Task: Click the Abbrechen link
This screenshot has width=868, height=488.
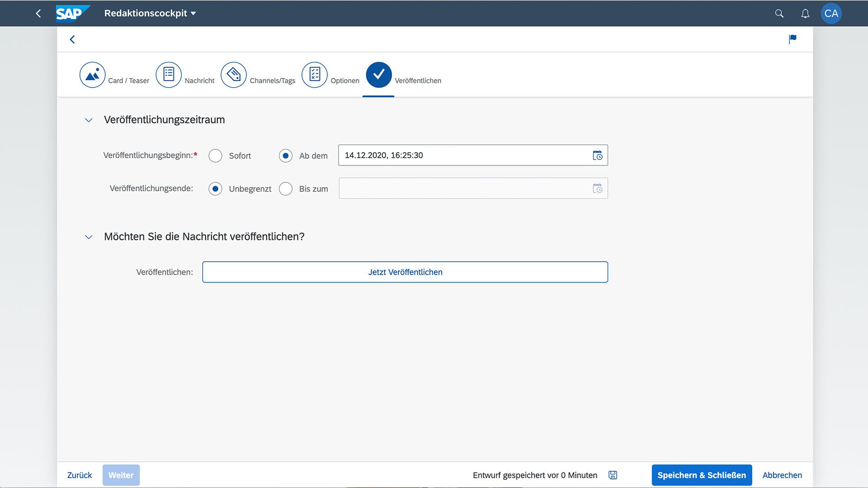Action: point(782,475)
